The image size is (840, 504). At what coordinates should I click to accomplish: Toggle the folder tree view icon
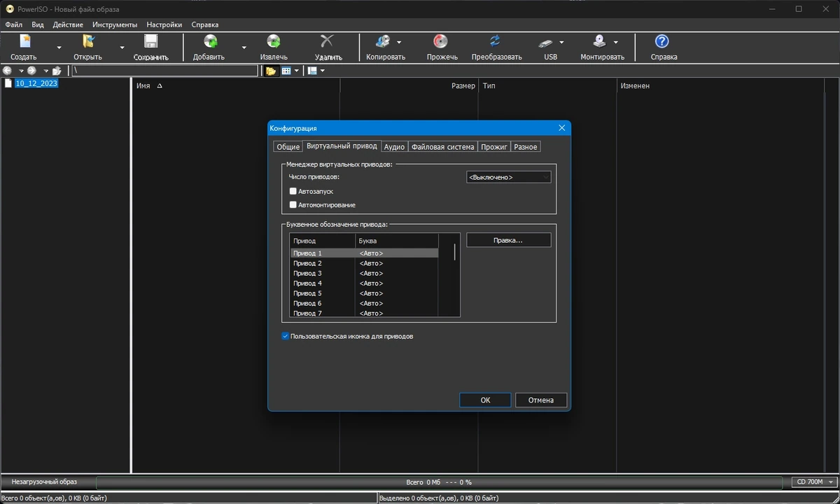271,71
